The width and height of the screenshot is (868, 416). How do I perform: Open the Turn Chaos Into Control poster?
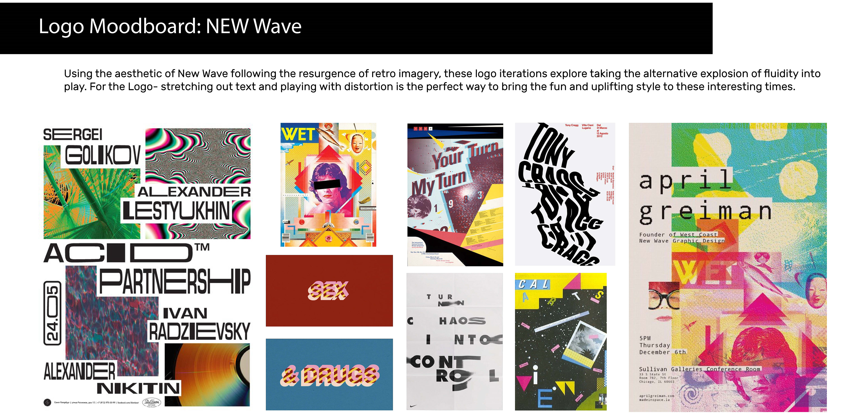[455, 341]
